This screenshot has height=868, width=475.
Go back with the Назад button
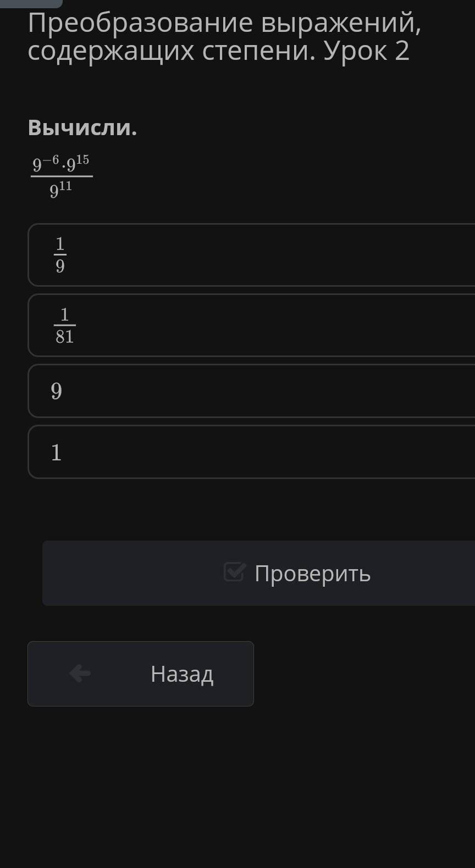coord(141,674)
